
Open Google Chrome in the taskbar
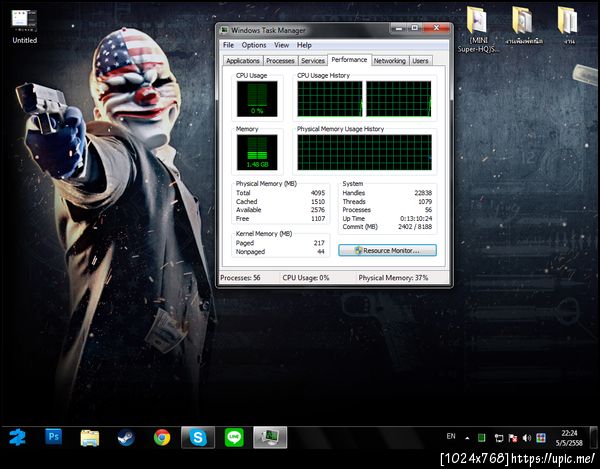pos(162,437)
